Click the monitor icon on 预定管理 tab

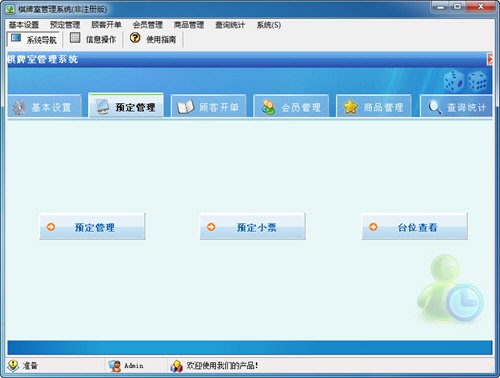(x=102, y=107)
